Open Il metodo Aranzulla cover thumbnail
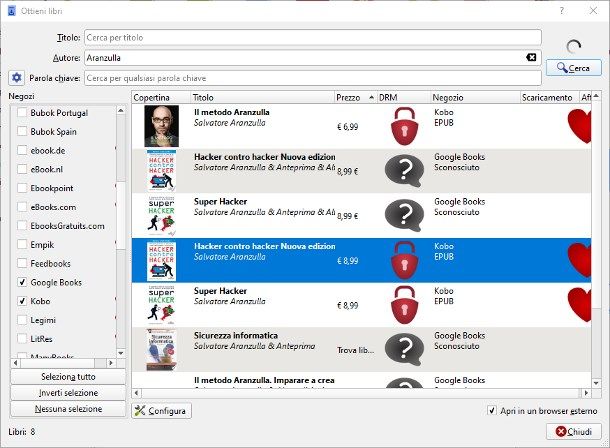The height and width of the screenshot is (448, 610). click(161, 126)
